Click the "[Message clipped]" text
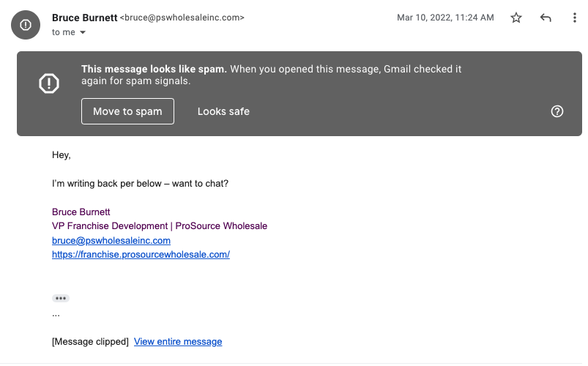This screenshot has width=588, height=366. point(90,342)
